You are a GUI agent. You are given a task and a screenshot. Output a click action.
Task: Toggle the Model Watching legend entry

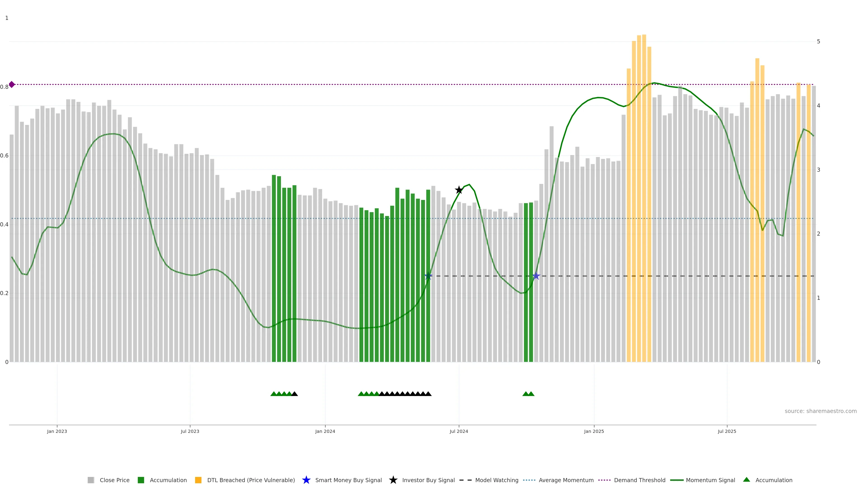pos(497,480)
